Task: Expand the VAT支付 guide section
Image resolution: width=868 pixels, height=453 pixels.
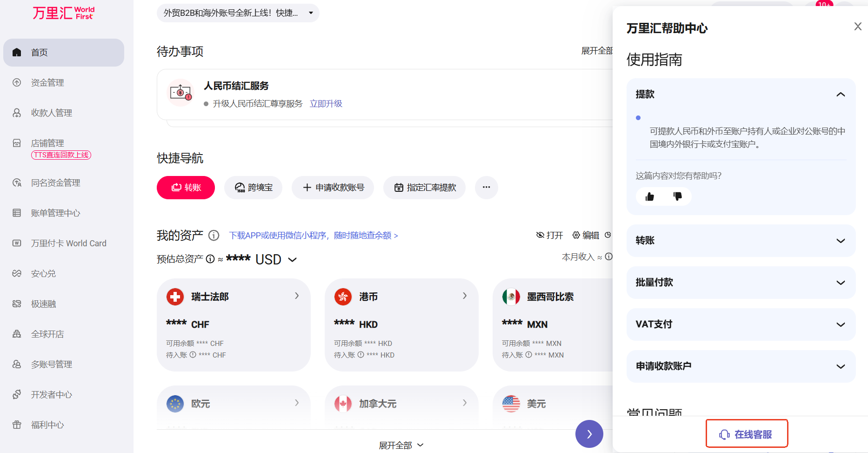Action: [840, 325]
